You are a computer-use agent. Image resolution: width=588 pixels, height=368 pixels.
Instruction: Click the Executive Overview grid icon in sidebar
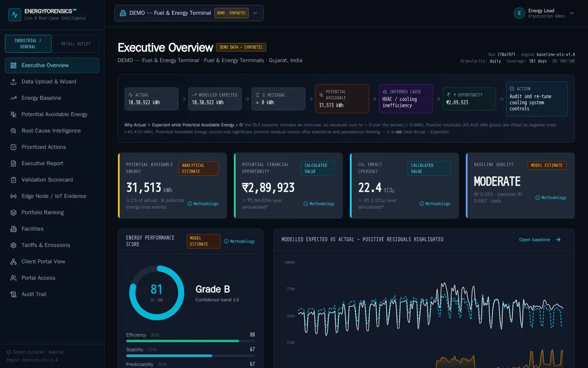point(13,65)
